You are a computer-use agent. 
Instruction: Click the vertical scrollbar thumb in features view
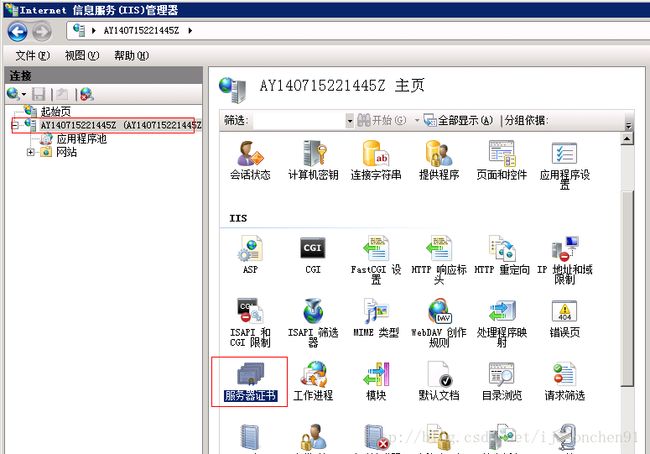(627, 289)
